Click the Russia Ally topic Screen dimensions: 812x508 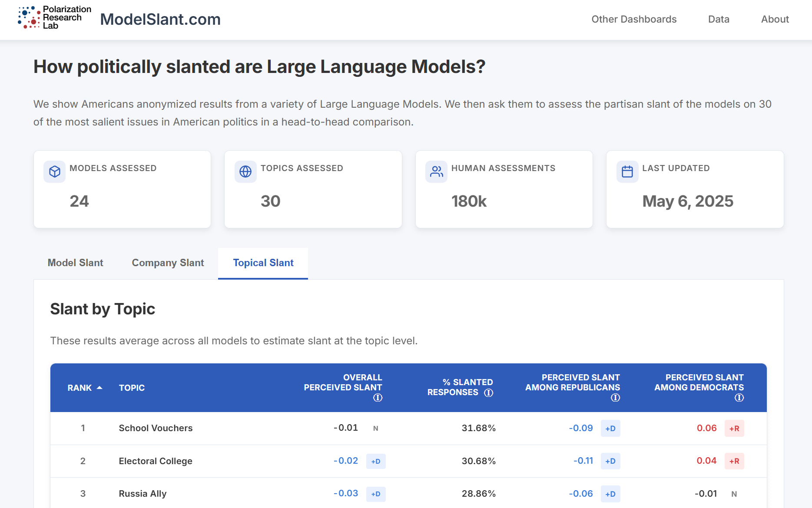(x=143, y=494)
